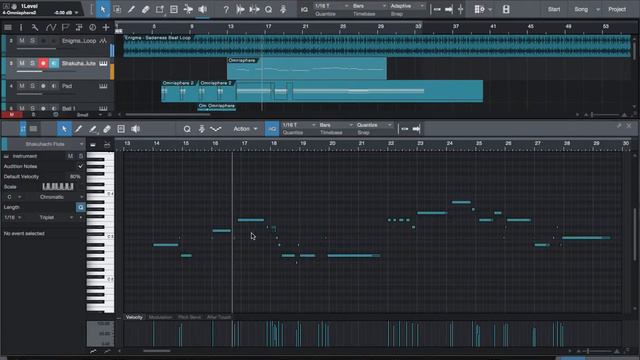Viewport: 640px width, 360px height.
Task: Open the editor Snap Quantize dropdown
Action: (x=374, y=125)
